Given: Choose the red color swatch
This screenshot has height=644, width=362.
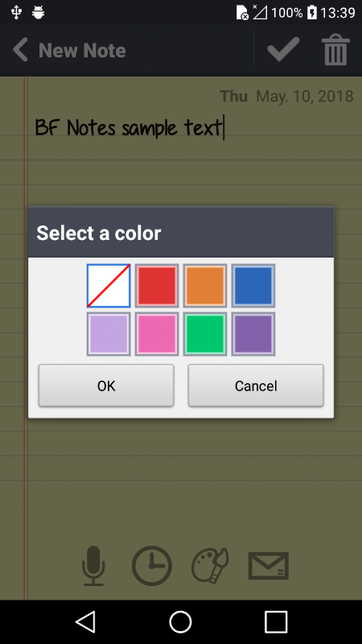Looking at the screenshot, I should click(x=157, y=286).
